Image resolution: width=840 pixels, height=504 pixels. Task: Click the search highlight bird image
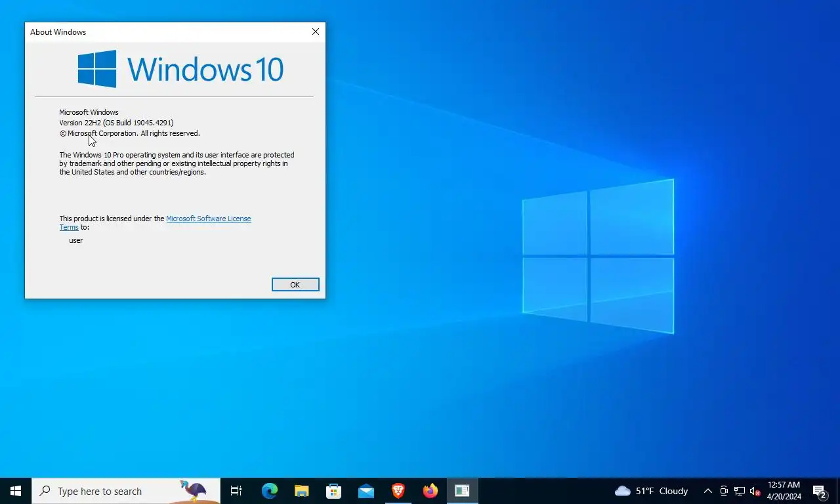pyautogui.click(x=194, y=491)
